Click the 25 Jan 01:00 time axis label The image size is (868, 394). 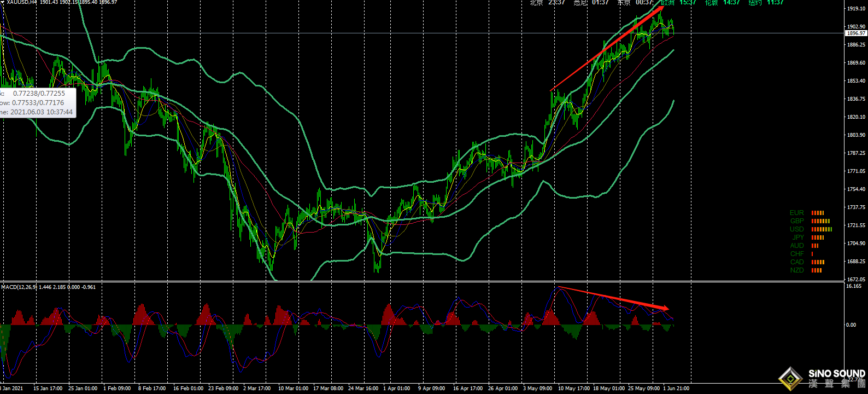click(x=83, y=389)
